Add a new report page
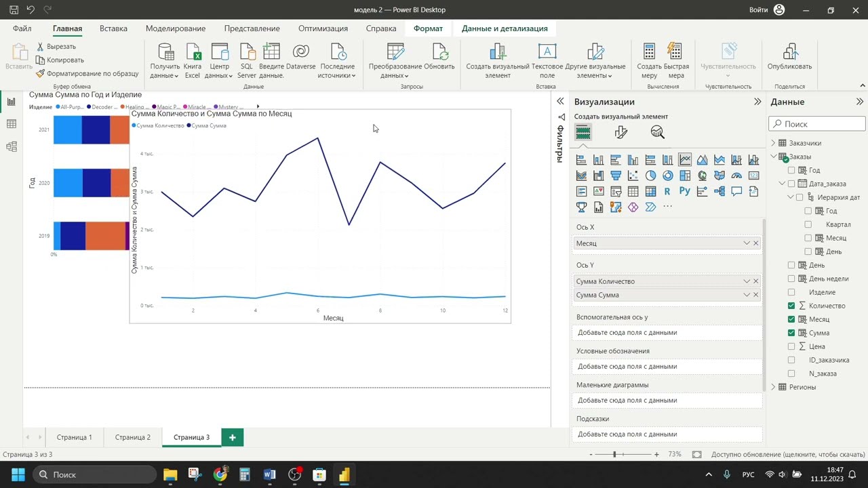Image resolution: width=868 pixels, height=488 pixels. 232,437
